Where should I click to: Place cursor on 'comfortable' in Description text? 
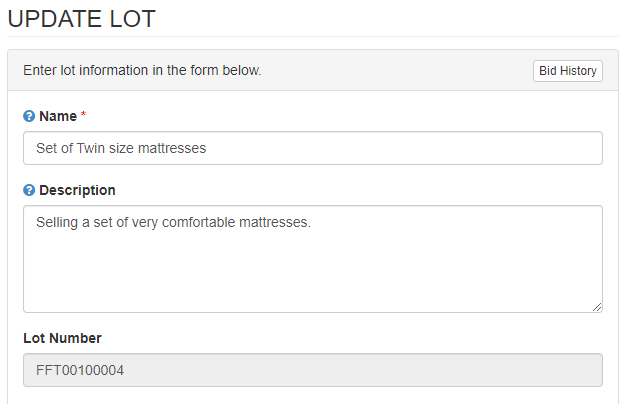(199, 222)
